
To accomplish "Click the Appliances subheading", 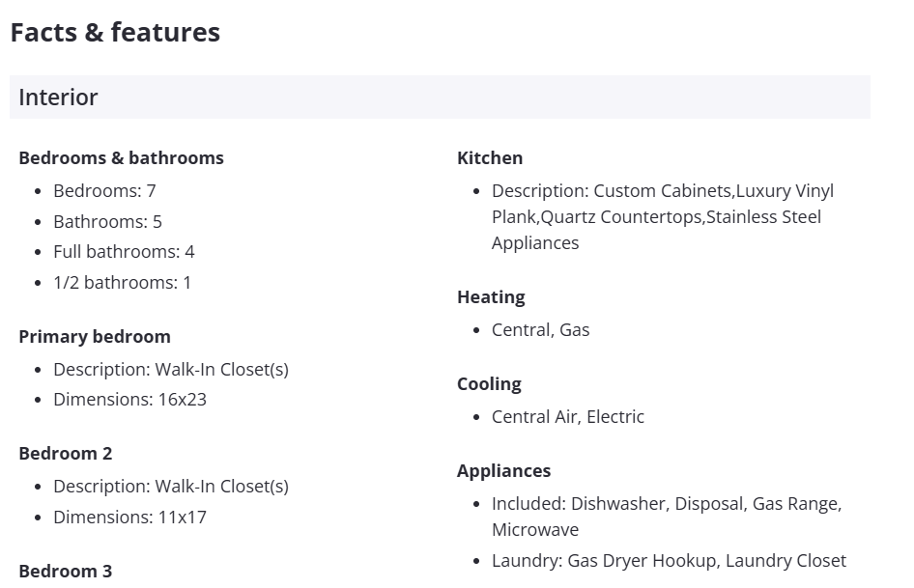I will pyautogui.click(x=504, y=471).
